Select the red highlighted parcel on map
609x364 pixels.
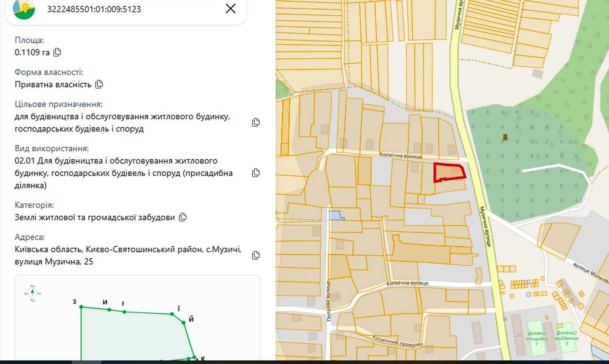(x=449, y=172)
